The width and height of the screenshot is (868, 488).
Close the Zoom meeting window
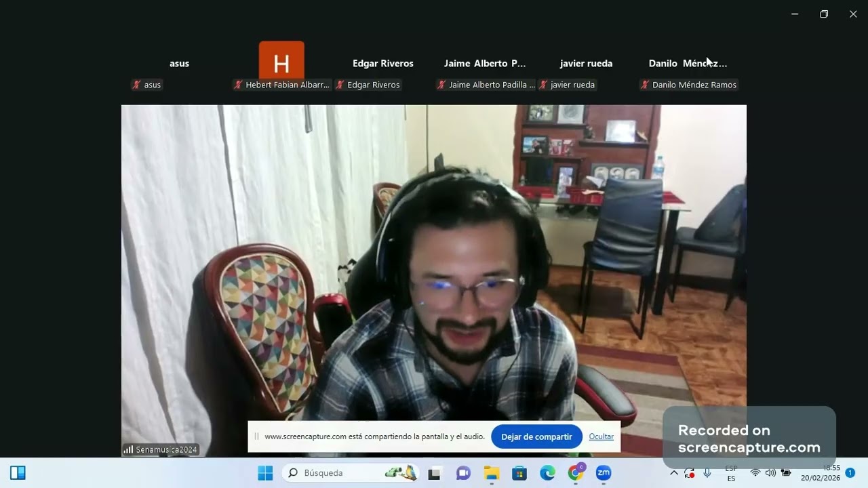click(x=853, y=14)
